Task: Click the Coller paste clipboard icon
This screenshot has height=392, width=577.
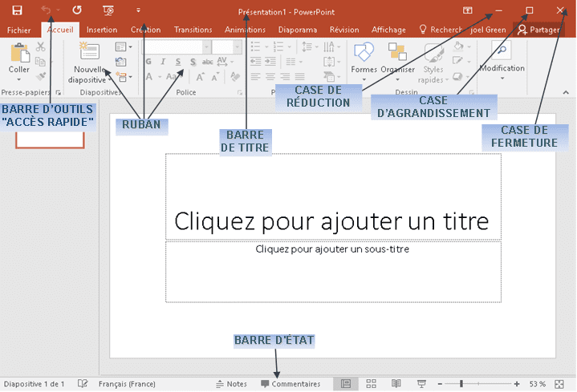Action: pyautogui.click(x=20, y=53)
